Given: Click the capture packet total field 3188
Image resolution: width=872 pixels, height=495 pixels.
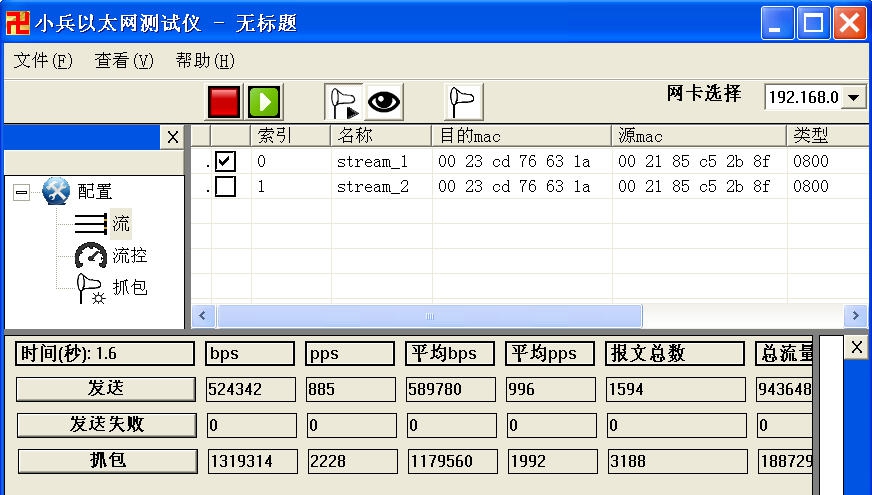Looking at the screenshot, I should click(678, 462).
